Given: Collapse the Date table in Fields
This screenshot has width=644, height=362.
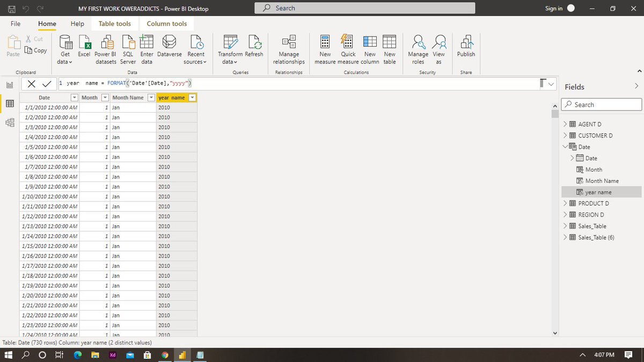Looking at the screenshot, I should click(x=565, y=146).
